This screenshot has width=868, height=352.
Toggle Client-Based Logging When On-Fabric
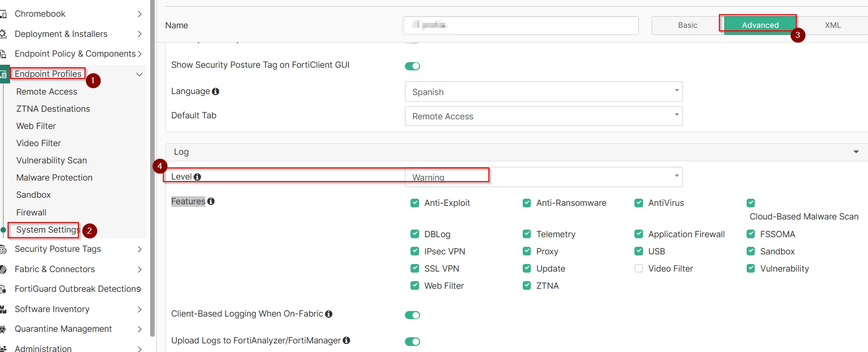413,315
